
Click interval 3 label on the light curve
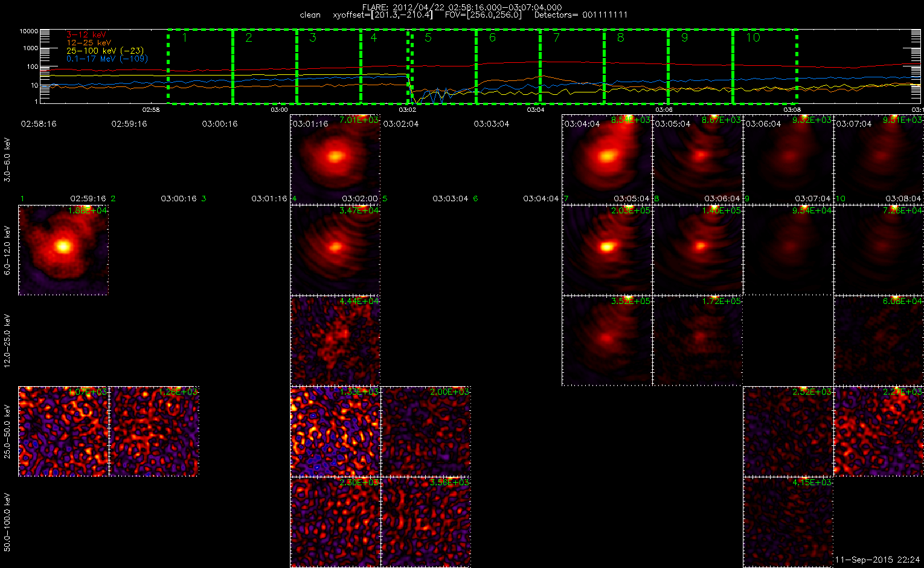pyautogui.click(x=313, y=38)
